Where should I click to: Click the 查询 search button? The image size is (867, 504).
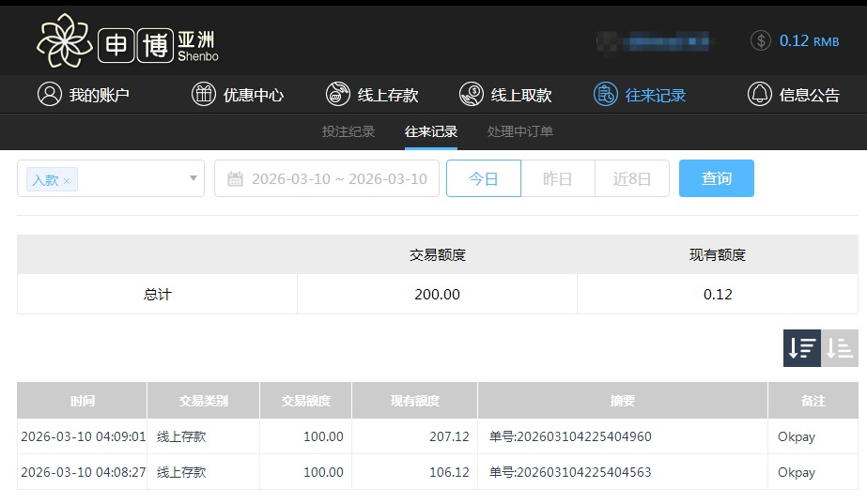click(717, 178)
